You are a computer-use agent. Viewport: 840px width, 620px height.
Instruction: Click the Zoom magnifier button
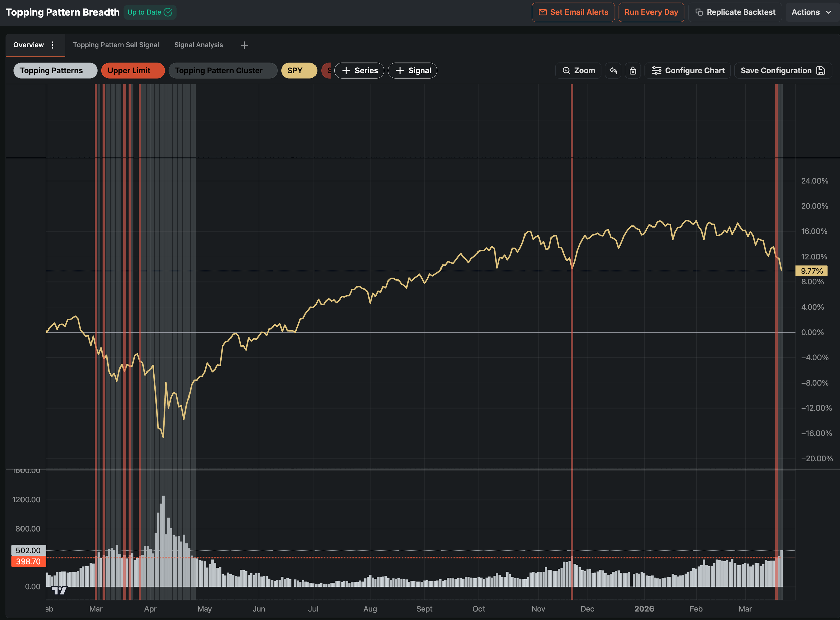[578, 71]
